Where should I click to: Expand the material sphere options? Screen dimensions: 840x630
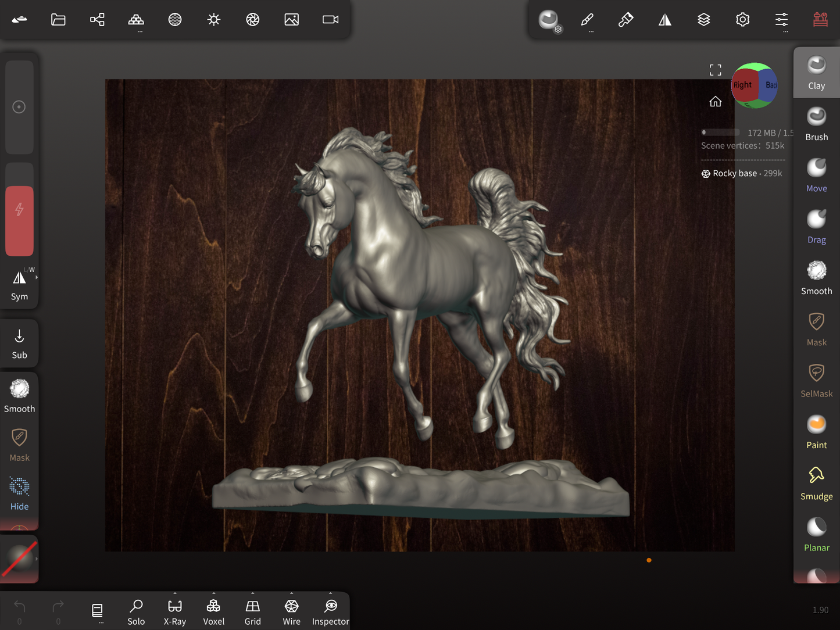[37, 559]
